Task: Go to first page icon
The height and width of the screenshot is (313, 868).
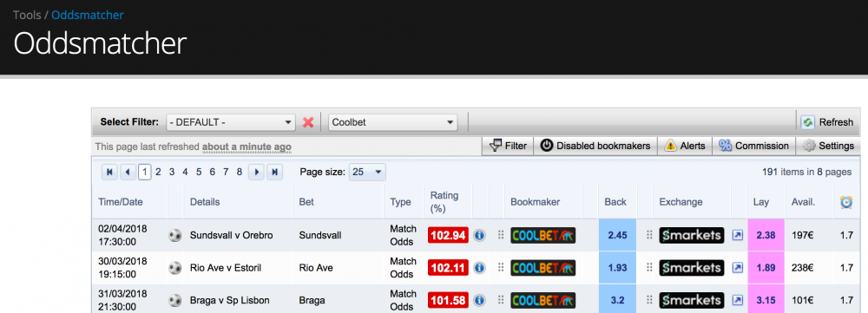Action: 109,172
